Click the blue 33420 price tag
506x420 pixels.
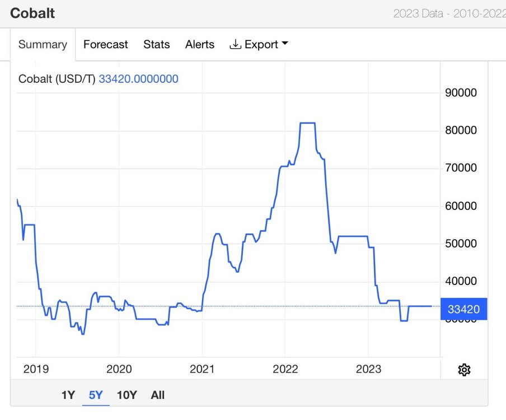[x=463, y=309]
